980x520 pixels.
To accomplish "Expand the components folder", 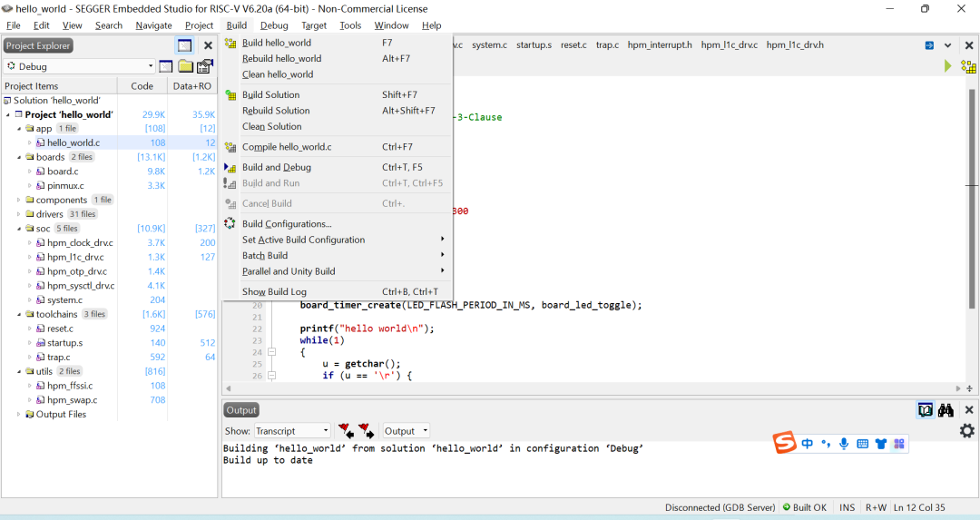I will [x=19, y=200].
